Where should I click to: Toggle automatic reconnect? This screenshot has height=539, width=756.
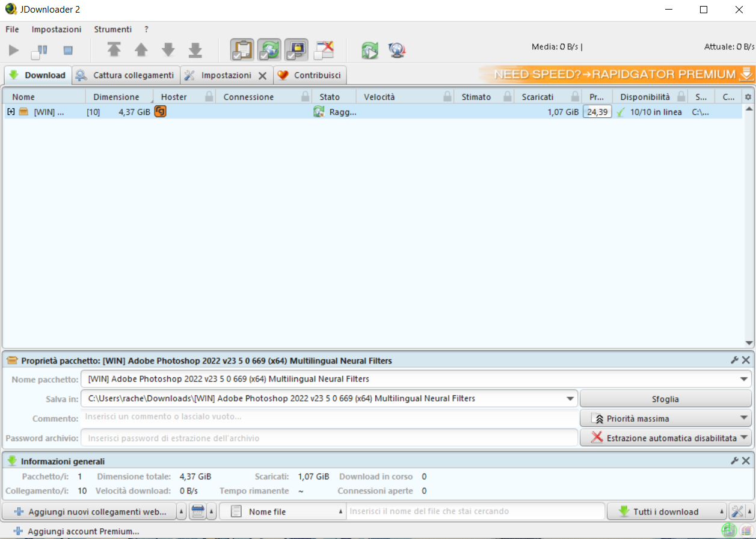[x=269, y=50]
